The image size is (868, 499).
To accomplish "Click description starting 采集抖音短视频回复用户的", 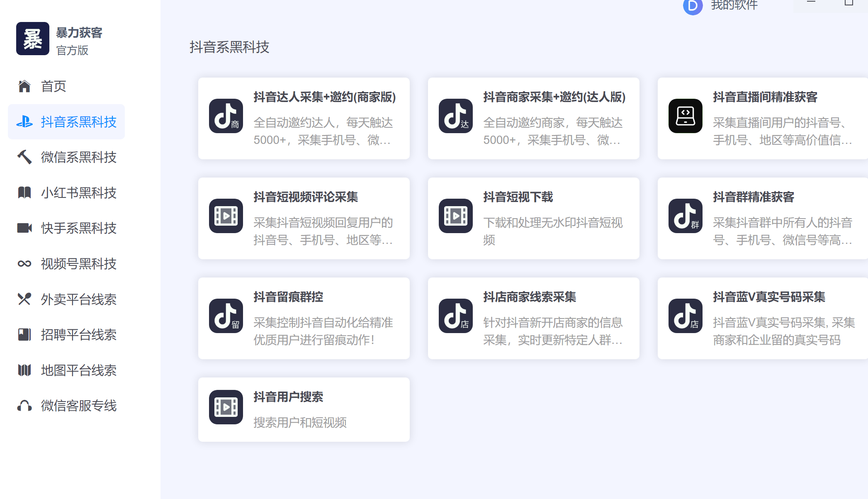I will click(x=323, y=231).
